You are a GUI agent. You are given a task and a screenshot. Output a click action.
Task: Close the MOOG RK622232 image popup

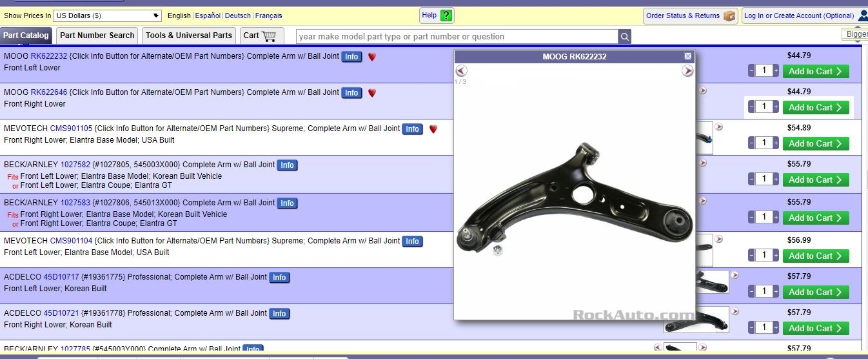coord(688,57)
